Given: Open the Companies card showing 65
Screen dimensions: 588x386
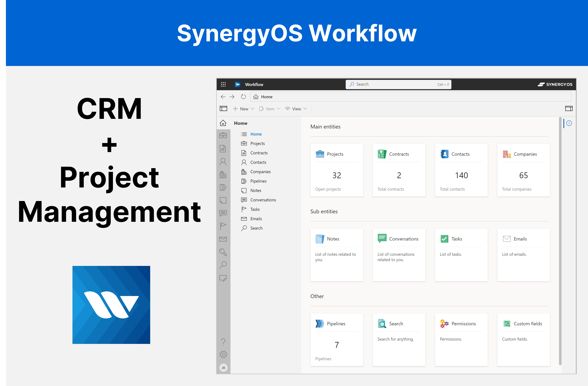Looking at the screenshot, I should pos(523,170).
